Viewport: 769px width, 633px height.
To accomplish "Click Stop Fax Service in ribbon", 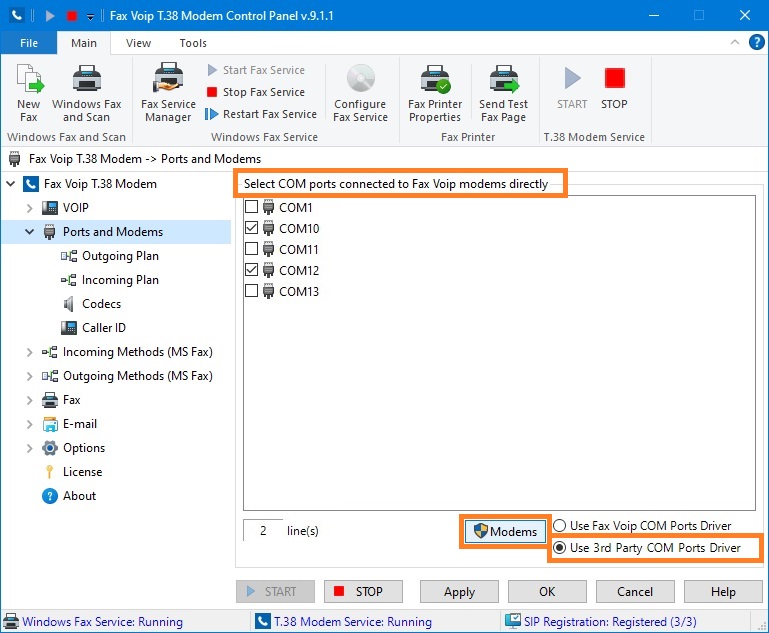I will pos(256,92).
